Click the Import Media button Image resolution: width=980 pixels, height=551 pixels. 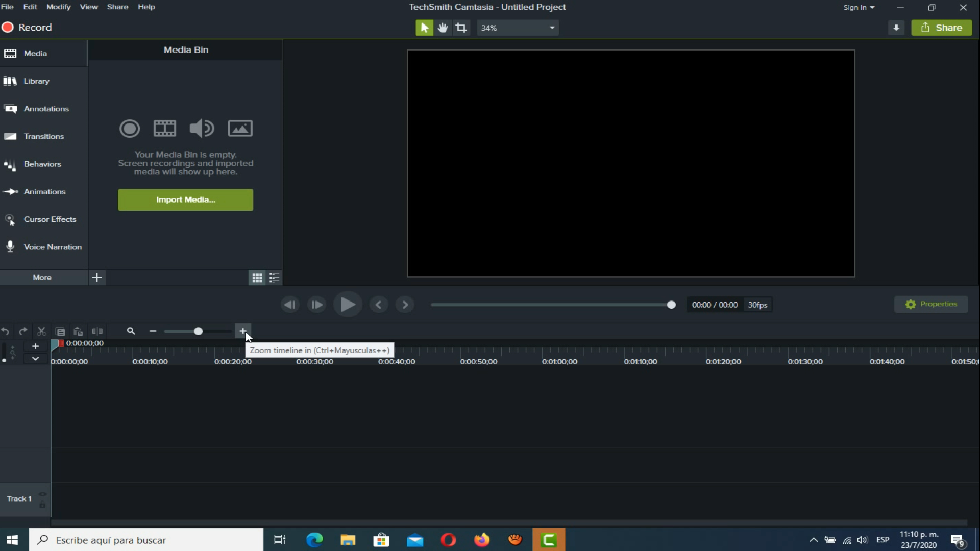pyautogui.click(x=185, y=199)
